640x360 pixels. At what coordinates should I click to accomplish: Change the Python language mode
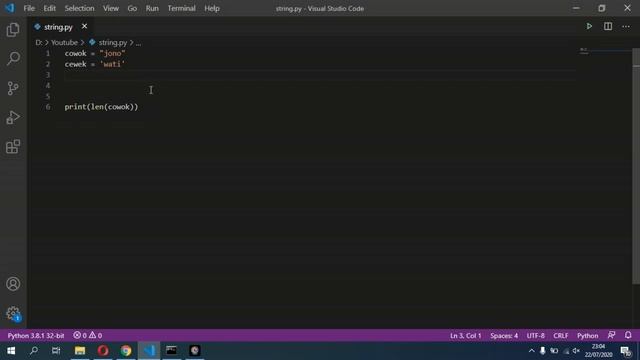pyautogui.click(x=587, y=336)
